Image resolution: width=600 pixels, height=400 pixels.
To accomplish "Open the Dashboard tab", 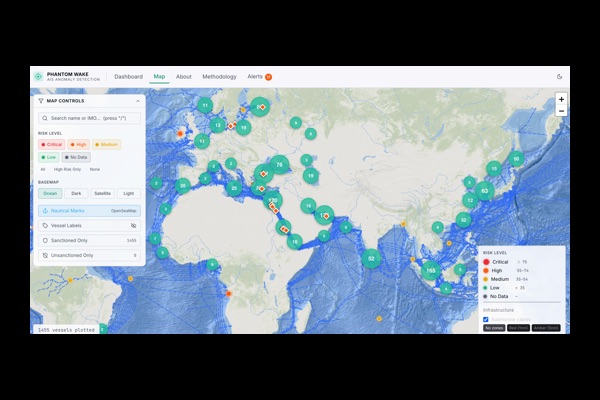I will [128, 76].
